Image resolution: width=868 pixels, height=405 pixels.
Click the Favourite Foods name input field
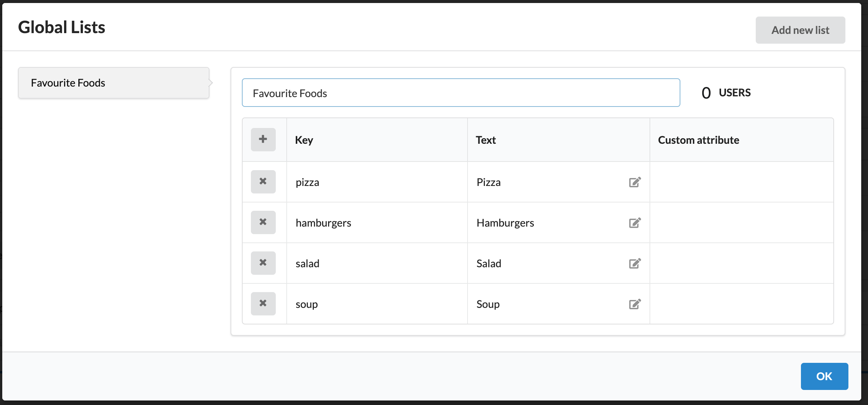pyautogui.click(x=460, y=93)
